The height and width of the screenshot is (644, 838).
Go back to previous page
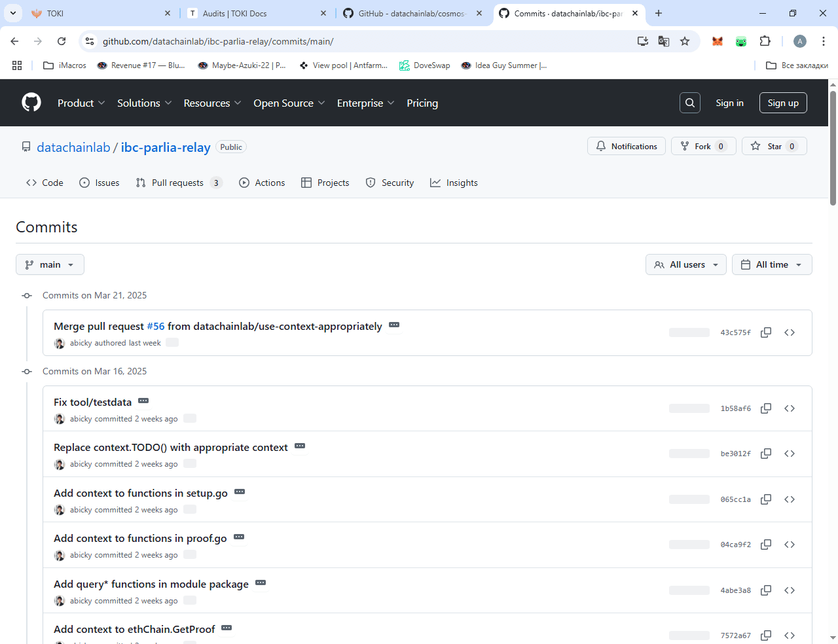coord(14,41)
